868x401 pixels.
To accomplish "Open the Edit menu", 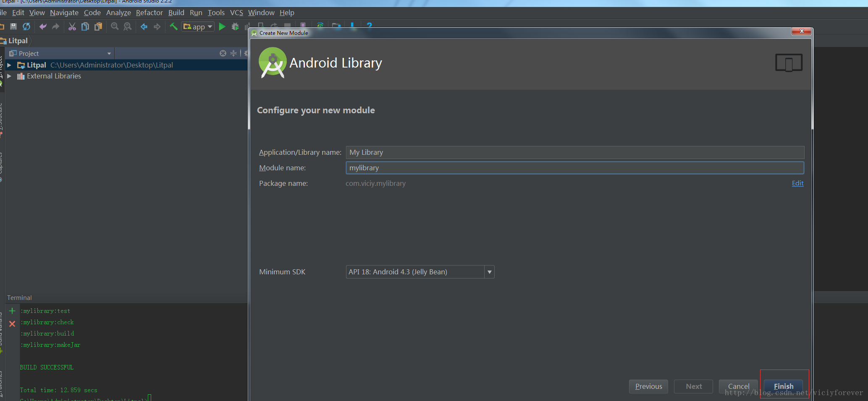I will pyautogui.click(x=18, y=13).
